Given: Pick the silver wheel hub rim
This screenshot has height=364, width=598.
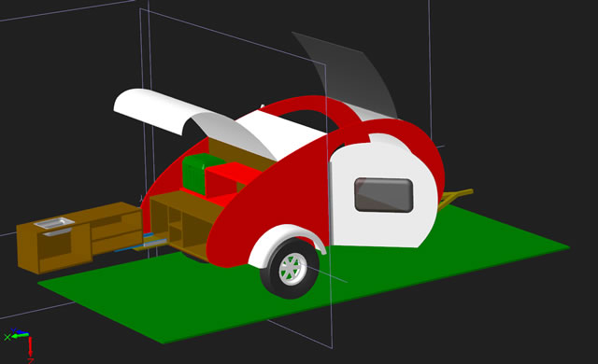Looking at the screenshot, I should point(292,269).
